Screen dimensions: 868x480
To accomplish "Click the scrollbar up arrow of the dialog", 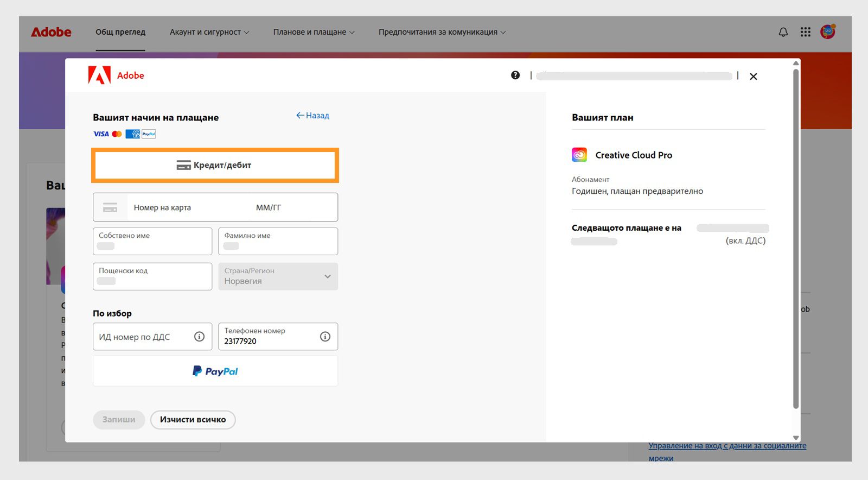I will [796, 63].
